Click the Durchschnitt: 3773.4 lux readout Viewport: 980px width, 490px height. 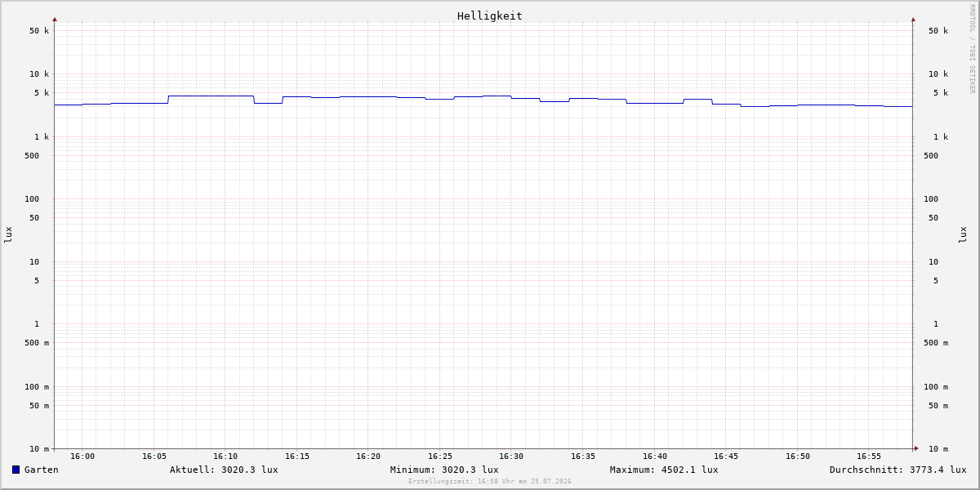pyautogui.click(x=898, y=470)
